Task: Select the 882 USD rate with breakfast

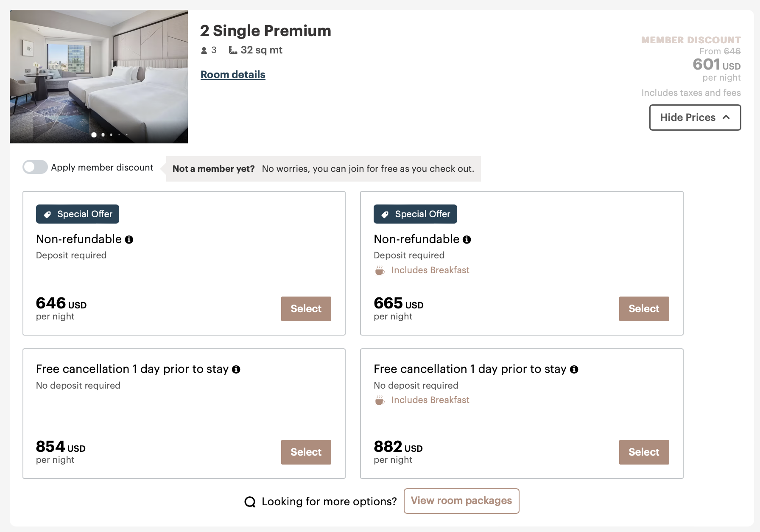Action: pos(644,452)
